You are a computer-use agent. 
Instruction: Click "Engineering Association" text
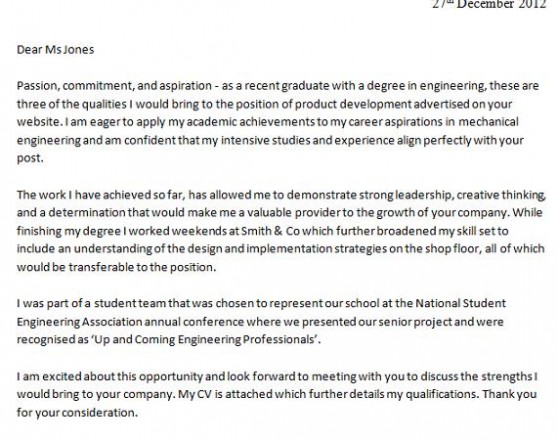pyautogui.click(x=80, y=322)
